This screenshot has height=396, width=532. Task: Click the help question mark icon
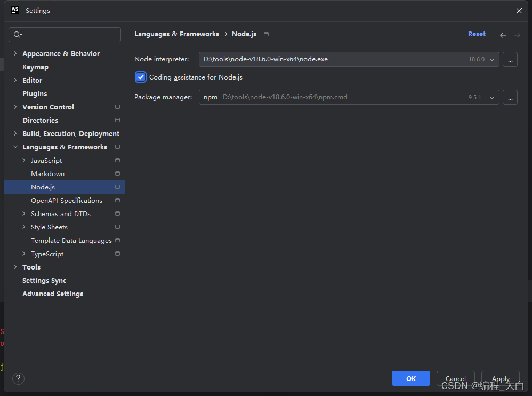point(18,378)
